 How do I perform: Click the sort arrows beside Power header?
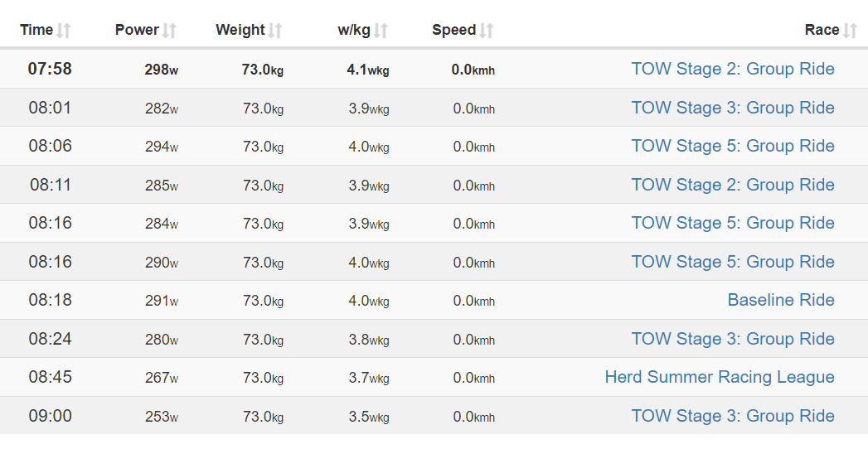click(x=169, y=31)
